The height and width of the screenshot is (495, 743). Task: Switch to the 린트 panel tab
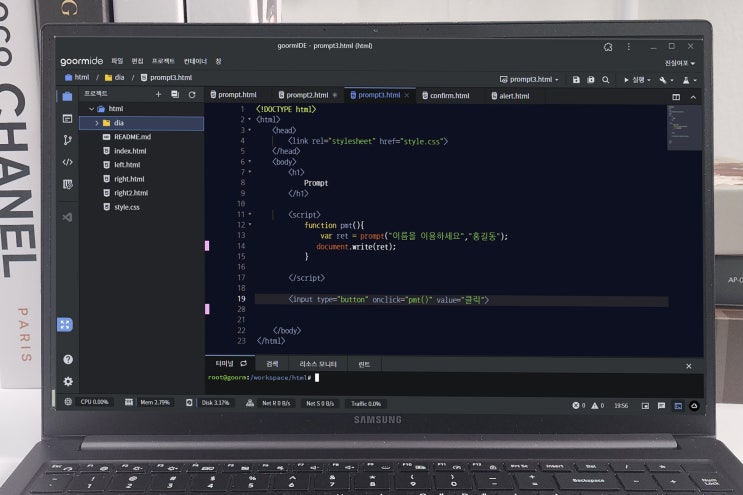coord(364,364)
